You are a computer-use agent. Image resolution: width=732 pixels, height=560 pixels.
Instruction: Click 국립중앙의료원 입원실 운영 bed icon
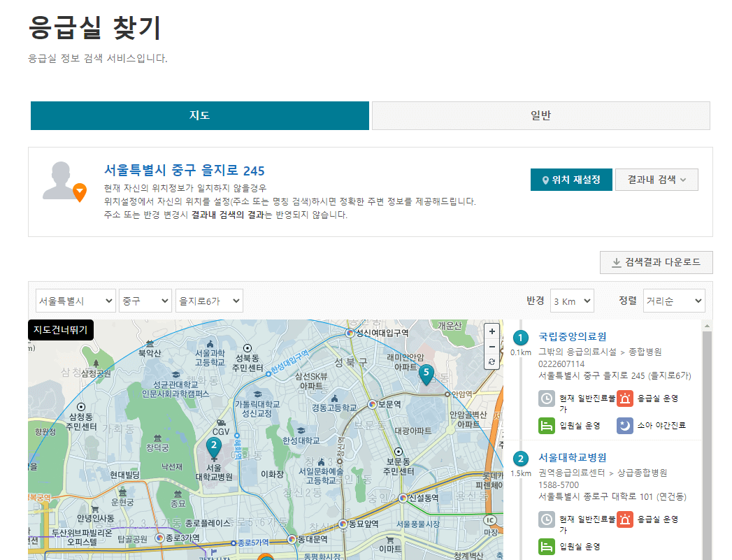tap(547, 426)
